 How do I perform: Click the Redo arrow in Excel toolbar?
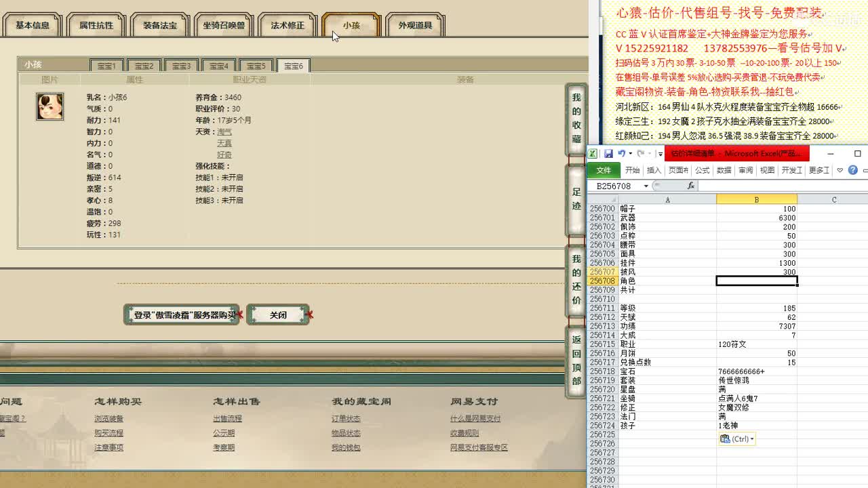click(640, 154)
